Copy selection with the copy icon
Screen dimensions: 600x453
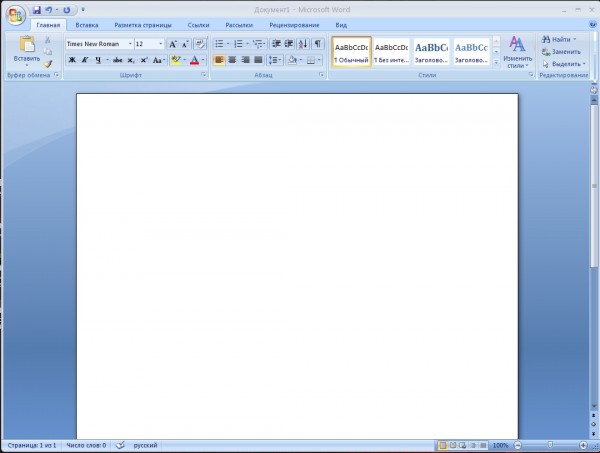[48, 52]
